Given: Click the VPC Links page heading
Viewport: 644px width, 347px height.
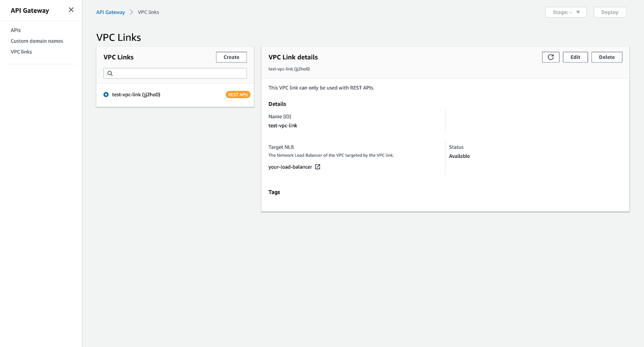Looking at the screenshot, I should [119, 37].
